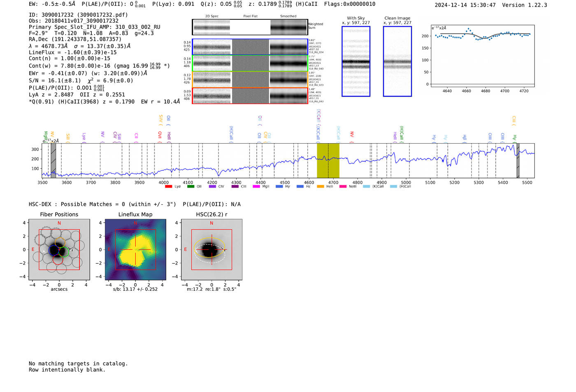Click the red Lyα legend swatch
576x392 pixels.
[168, 187]
